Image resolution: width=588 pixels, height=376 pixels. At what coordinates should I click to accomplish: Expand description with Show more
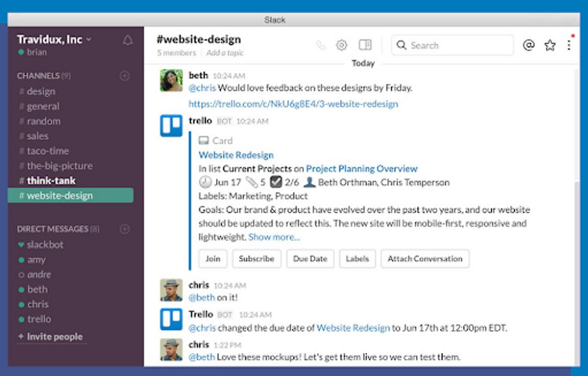click(x=274, y=237)
